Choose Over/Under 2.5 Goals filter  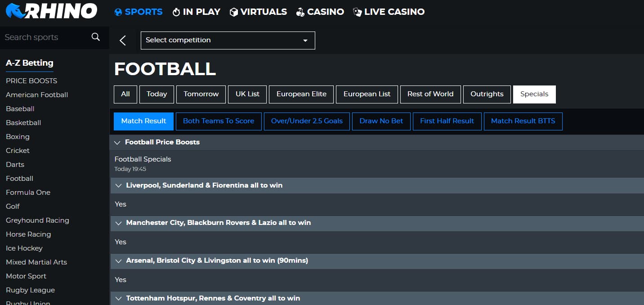[307, 121]
